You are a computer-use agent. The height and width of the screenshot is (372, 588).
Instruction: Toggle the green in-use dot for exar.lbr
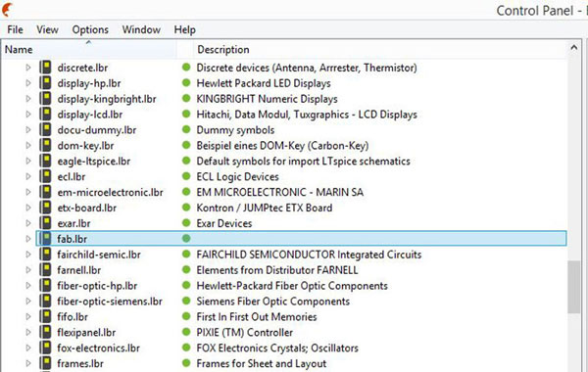pyautogui.click(x=186, y=223)
